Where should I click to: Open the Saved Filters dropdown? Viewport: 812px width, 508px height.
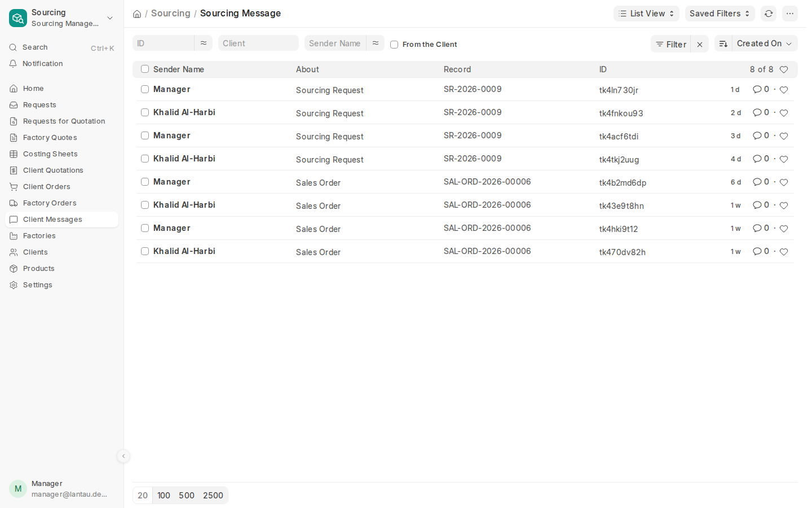(720, 14)
